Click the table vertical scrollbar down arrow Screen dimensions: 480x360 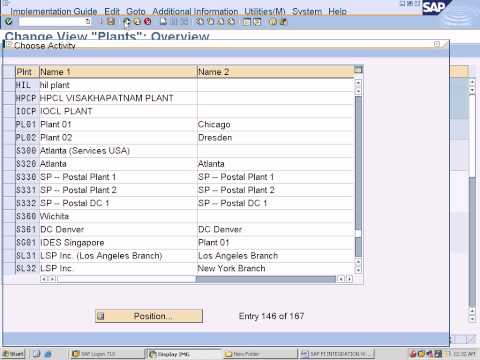(x=358, y=270)
